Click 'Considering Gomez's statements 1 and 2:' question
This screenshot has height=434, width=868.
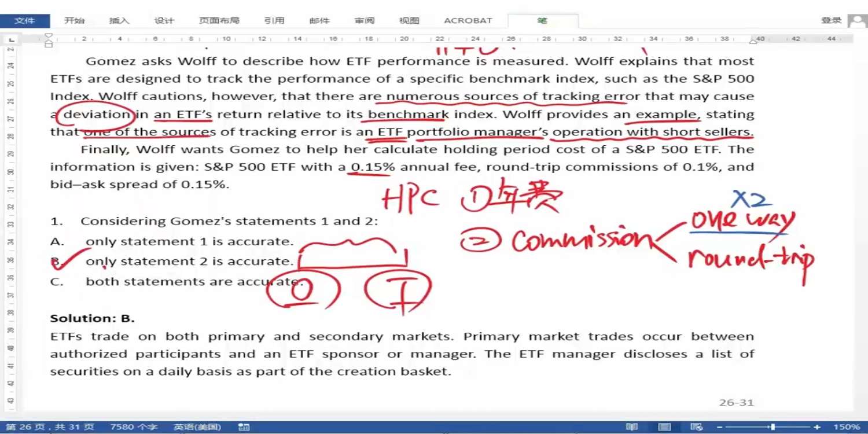(229, 221)
